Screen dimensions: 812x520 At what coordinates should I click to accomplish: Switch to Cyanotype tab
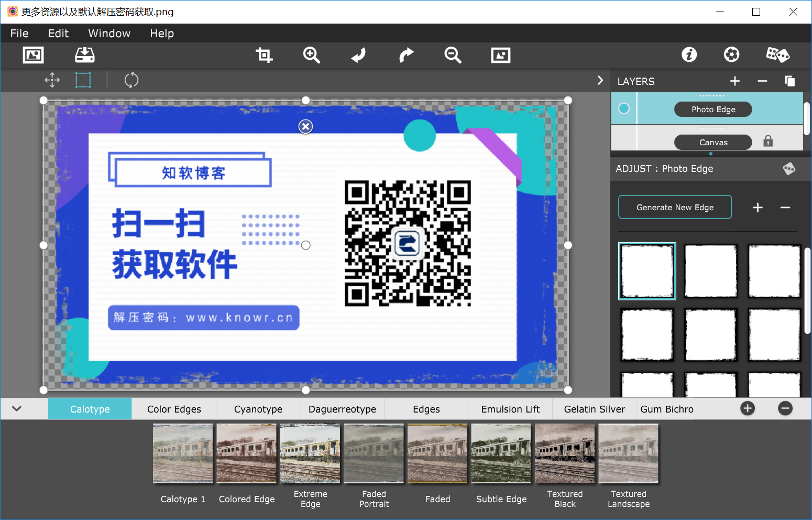(x=258, y=409)
